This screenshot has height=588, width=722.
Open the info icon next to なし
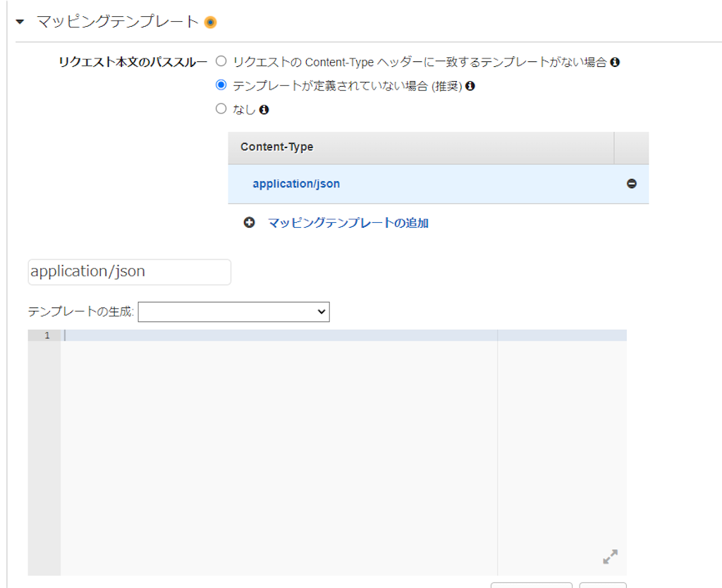[264, 109]
